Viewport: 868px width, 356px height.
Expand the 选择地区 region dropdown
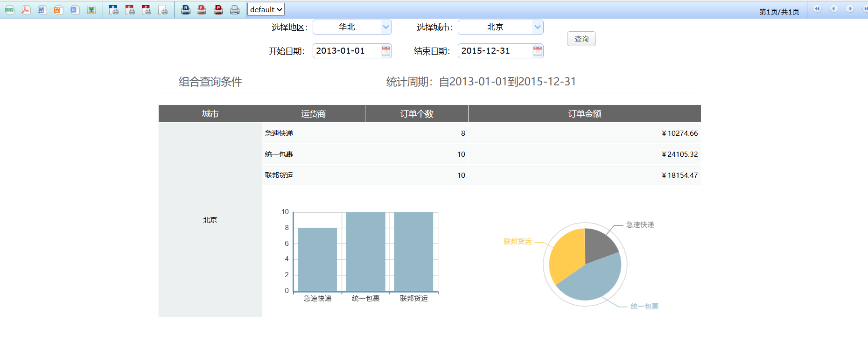(x=385, y=27)
